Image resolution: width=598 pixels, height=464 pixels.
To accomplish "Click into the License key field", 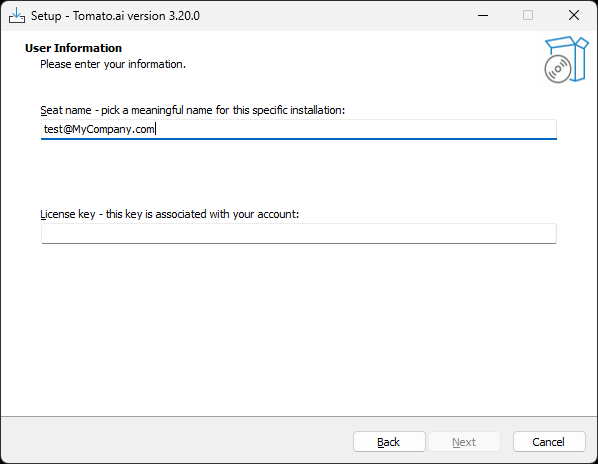I will point(299,233).
